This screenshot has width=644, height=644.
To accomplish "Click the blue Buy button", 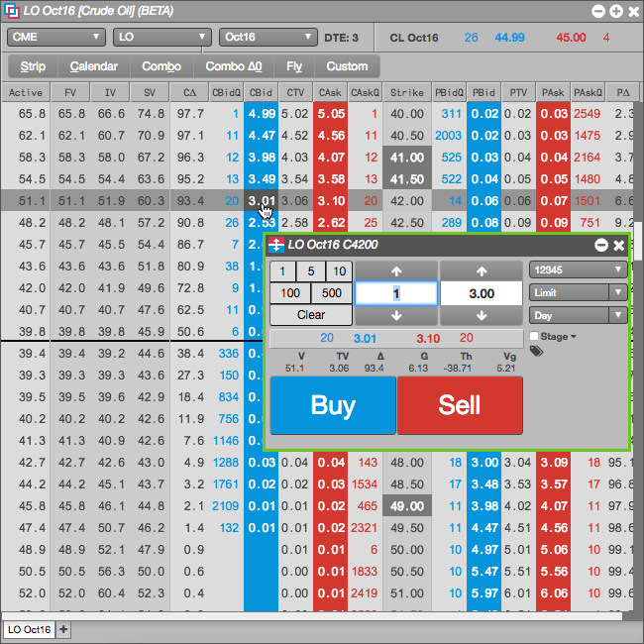I will (333, 405).
